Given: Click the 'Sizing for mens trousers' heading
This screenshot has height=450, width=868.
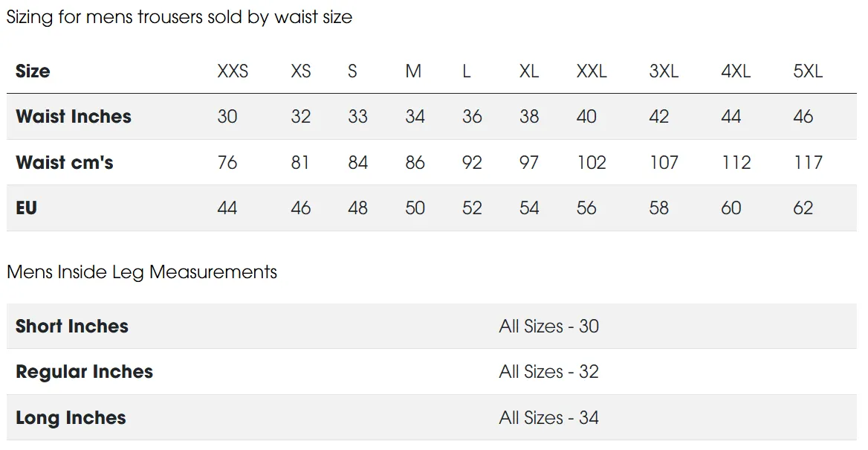Looking at the screenshot, I should (x=179, y=17).
